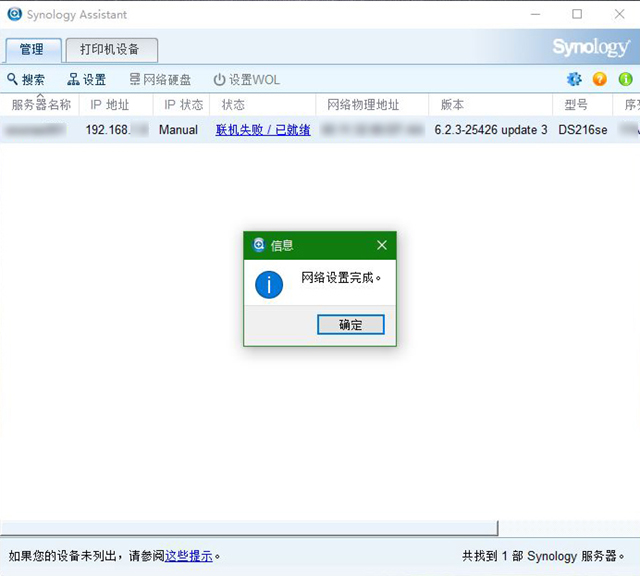Sort by the 服务器名称 column header

click(40, 105)
